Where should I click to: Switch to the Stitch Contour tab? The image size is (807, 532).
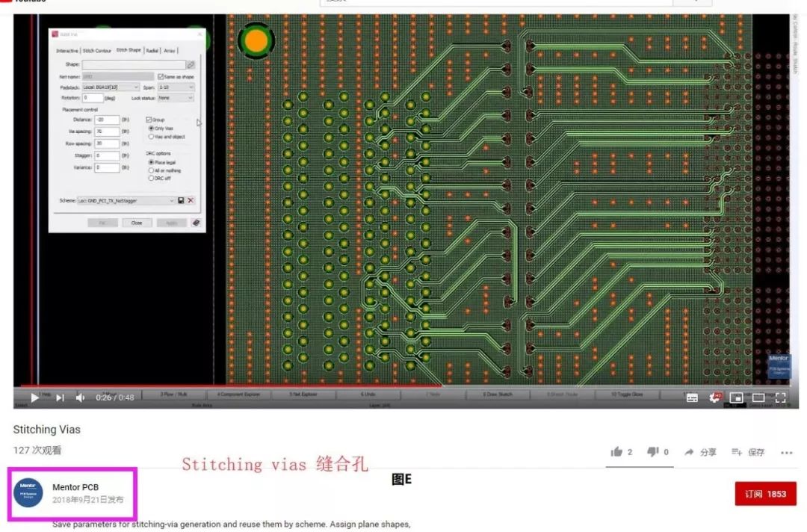(96, 50)
